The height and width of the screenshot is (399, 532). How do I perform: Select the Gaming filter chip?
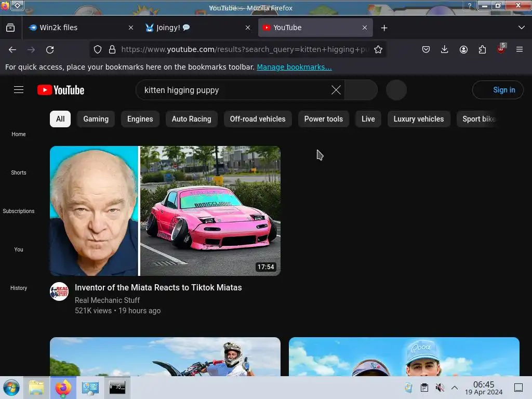(96, 119)
